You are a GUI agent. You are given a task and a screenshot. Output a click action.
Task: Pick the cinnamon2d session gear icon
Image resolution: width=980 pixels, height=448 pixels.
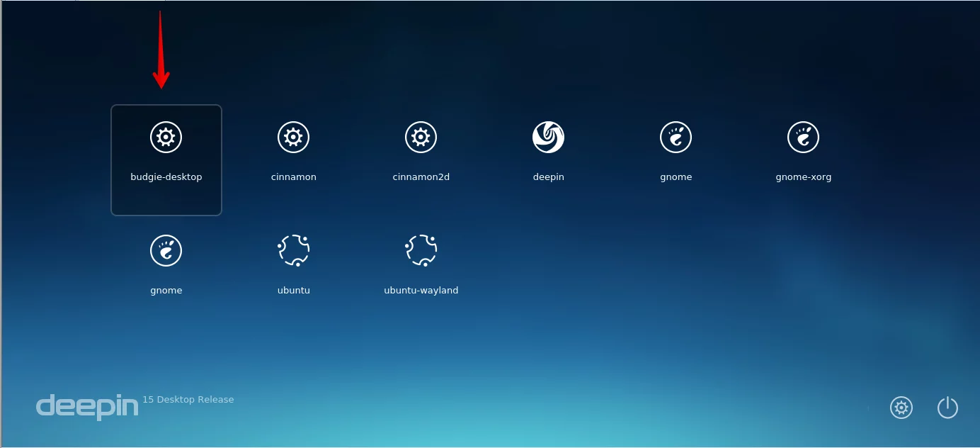tap(421, 137)
